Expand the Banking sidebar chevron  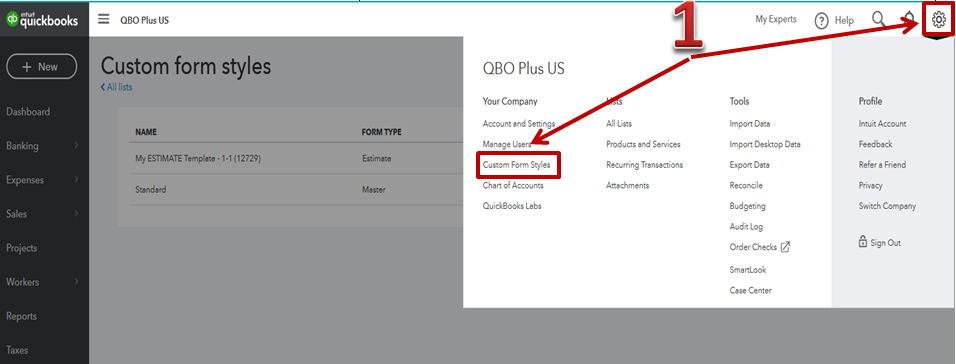pyautogui.click(x=76, y=146)
